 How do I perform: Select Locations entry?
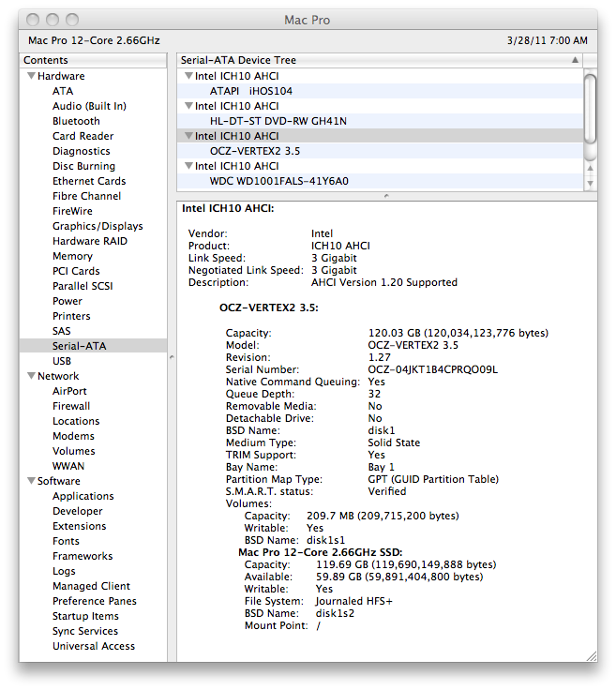tap(76, 421)
